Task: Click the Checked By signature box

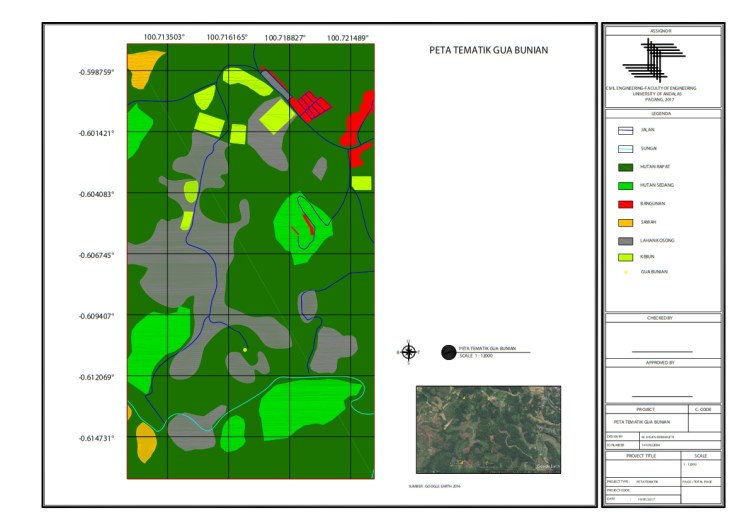Action: coord(661,340)
